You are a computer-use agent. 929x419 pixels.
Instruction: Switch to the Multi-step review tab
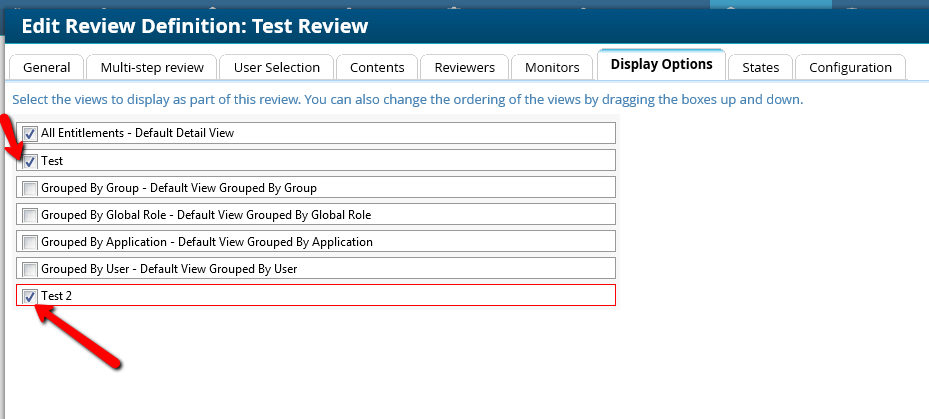coord(152,67)
